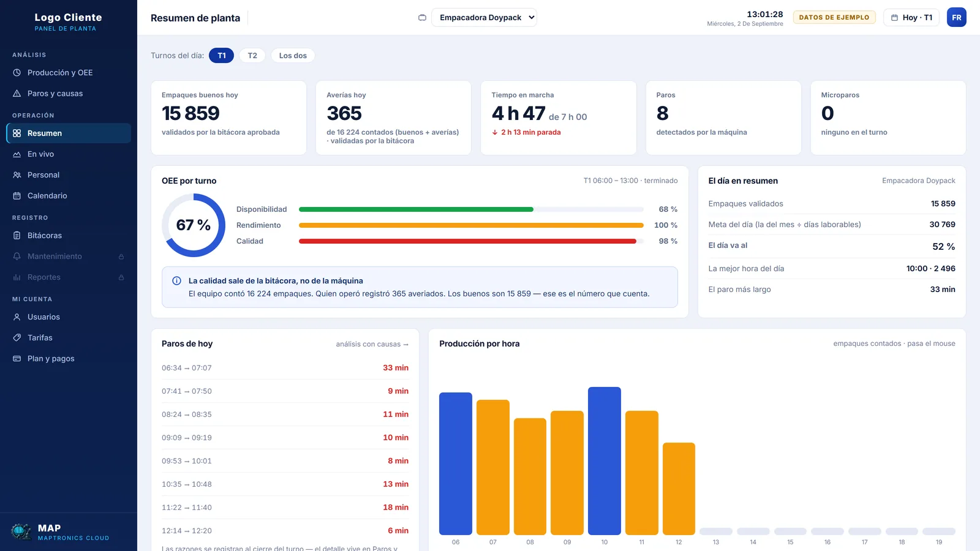Click the Paros y causas warning icon
This screenshot has height=551, width=980.
tap(17, 94)
